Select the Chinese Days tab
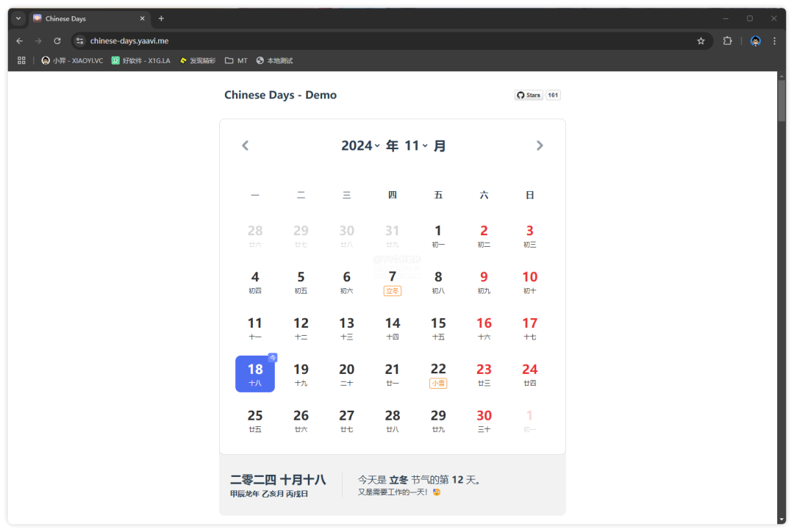This screenshot has height=532, width=794. pos(89,18)
